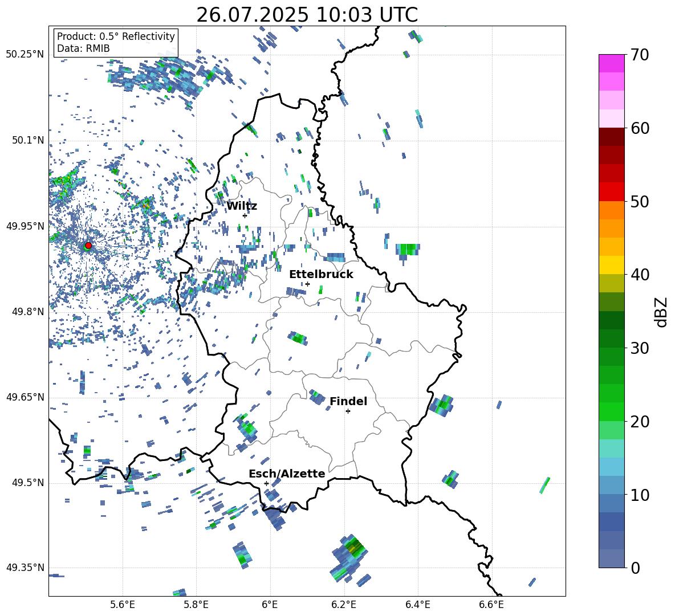Click the 49.35°N latitude label
Image resolution: width=675 pixels, height=616 pixels.
[x=25, y=568]
